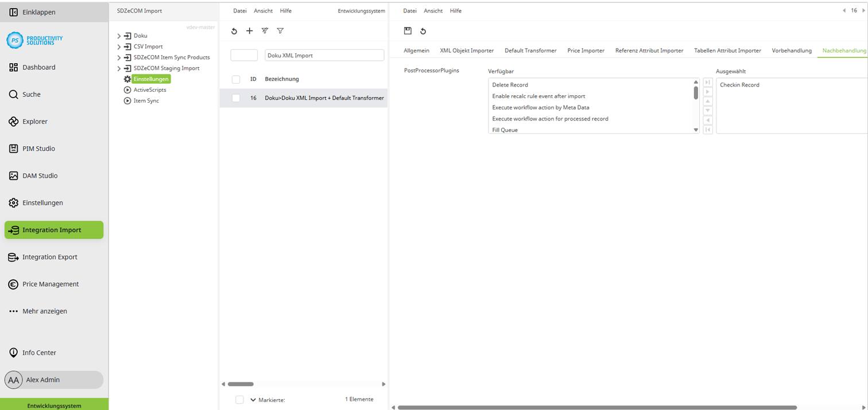Add a new import configuration with the plus icon
The width and height of the screenshot is (868, 410).
(x=249, y=31)
